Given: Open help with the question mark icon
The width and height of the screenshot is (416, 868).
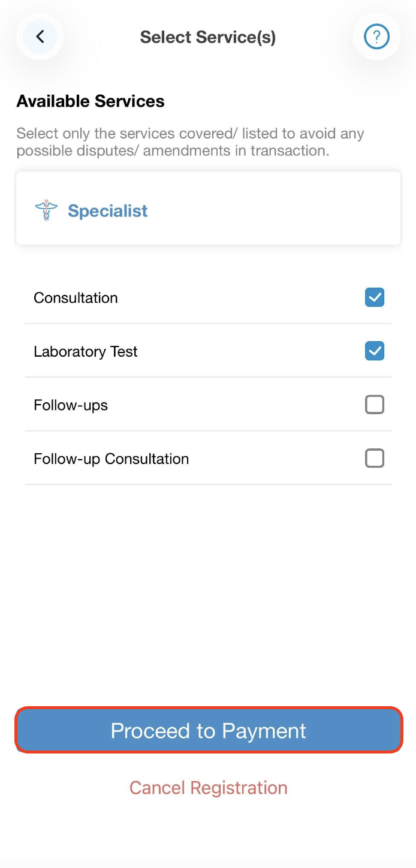Looking at the screenshot, I should [376, 37].
